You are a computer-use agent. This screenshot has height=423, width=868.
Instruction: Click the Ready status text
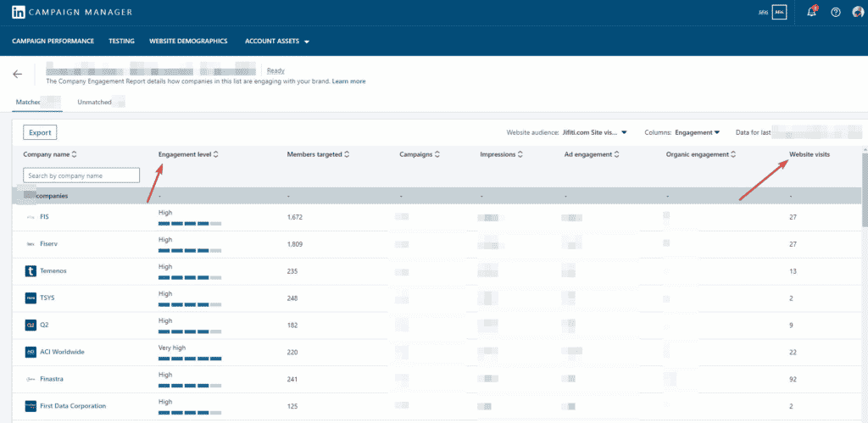tap(275, 71)
